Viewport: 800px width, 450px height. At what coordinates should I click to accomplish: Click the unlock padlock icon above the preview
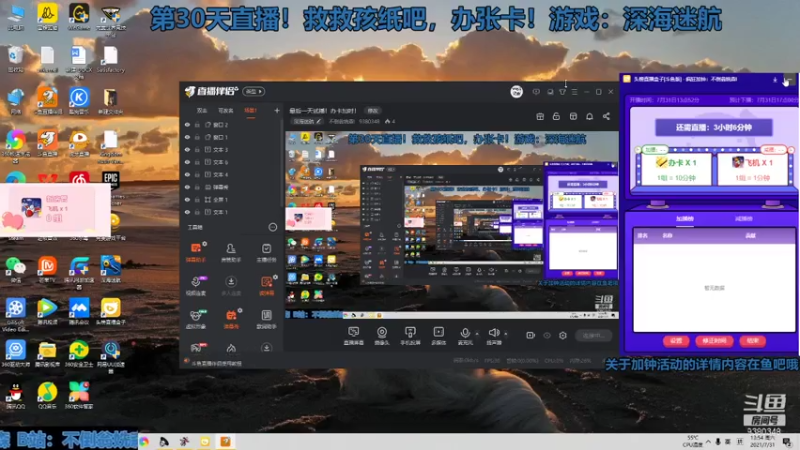tap(556, 116)
